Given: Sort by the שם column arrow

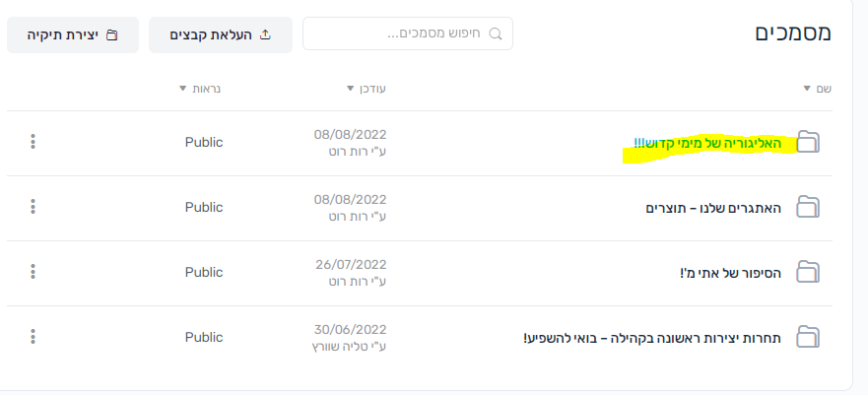Looking at the screenshot, I should pos(807,89).
